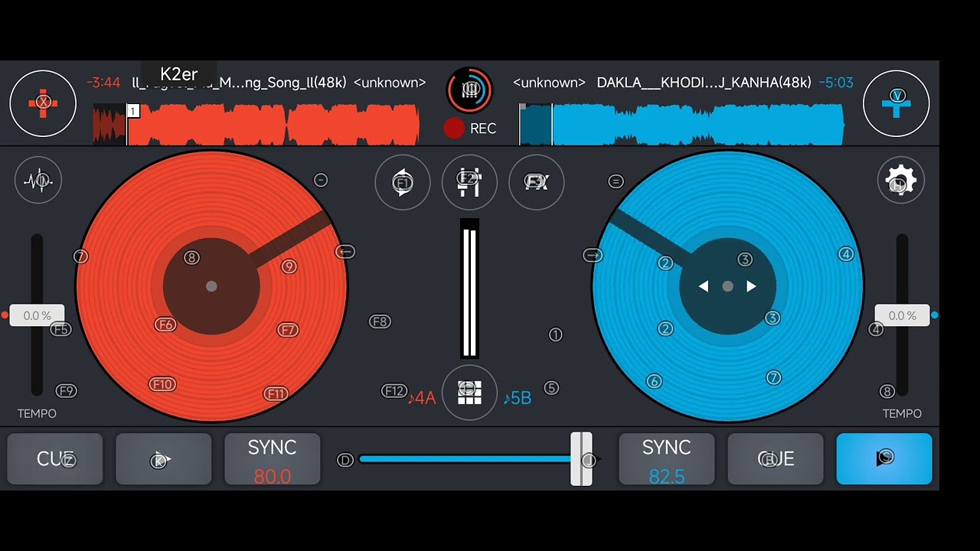Load a track on the red deck

click(x=43, y=103)
